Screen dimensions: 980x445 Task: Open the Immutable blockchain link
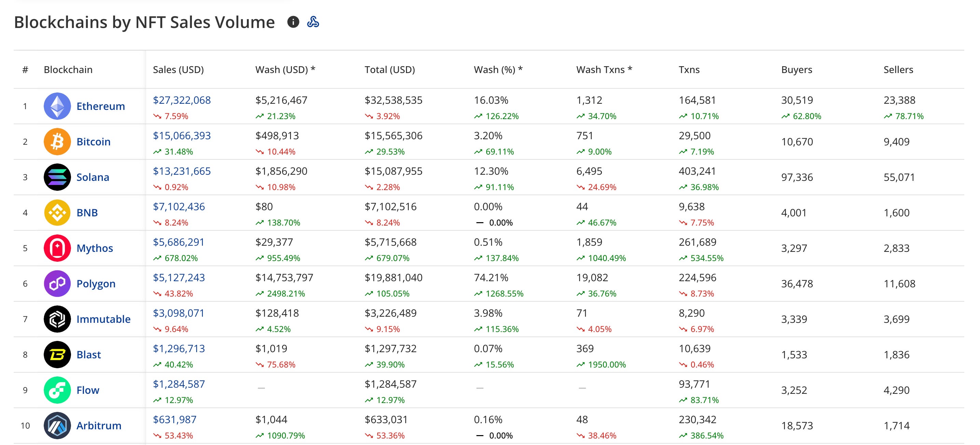pyautogui.click(x=103, y=319)
